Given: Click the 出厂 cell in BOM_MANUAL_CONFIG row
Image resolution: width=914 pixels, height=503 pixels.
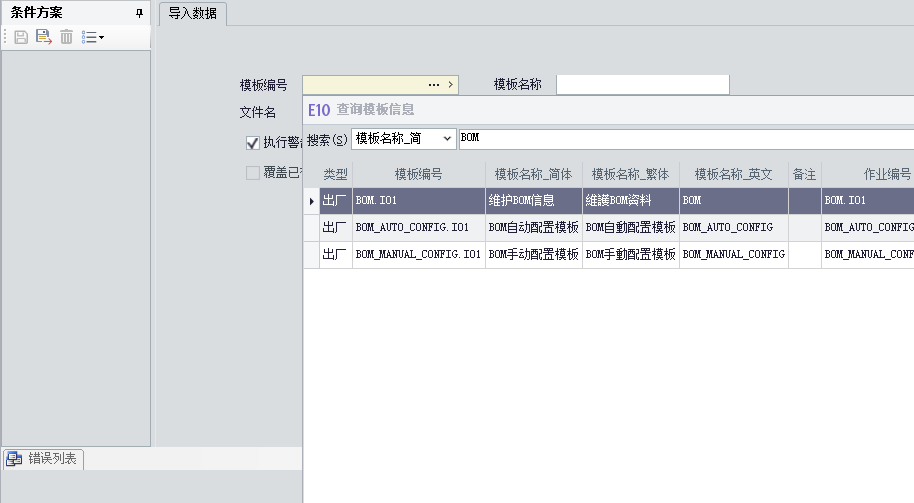Looking at the screenshot, I should [336, 255].
